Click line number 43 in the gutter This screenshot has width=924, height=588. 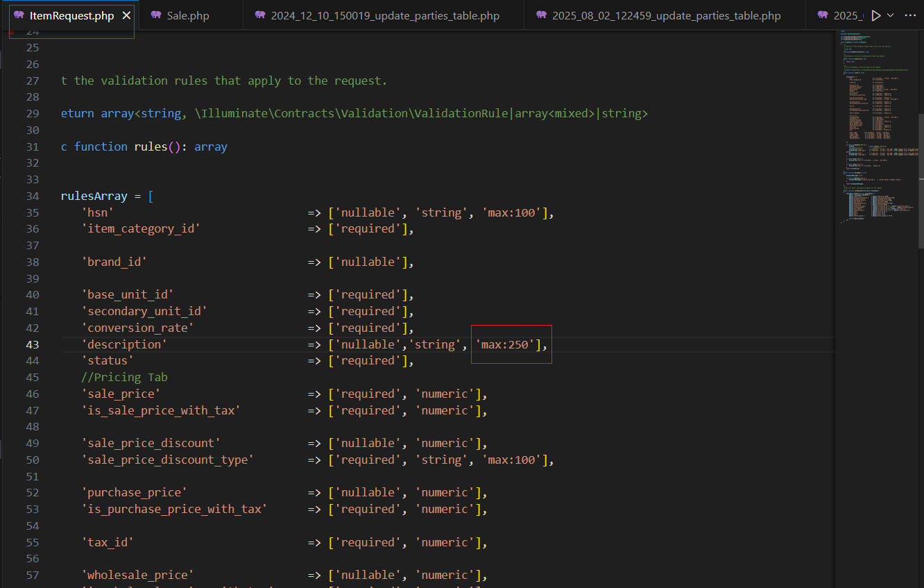[x=33, y=344]
